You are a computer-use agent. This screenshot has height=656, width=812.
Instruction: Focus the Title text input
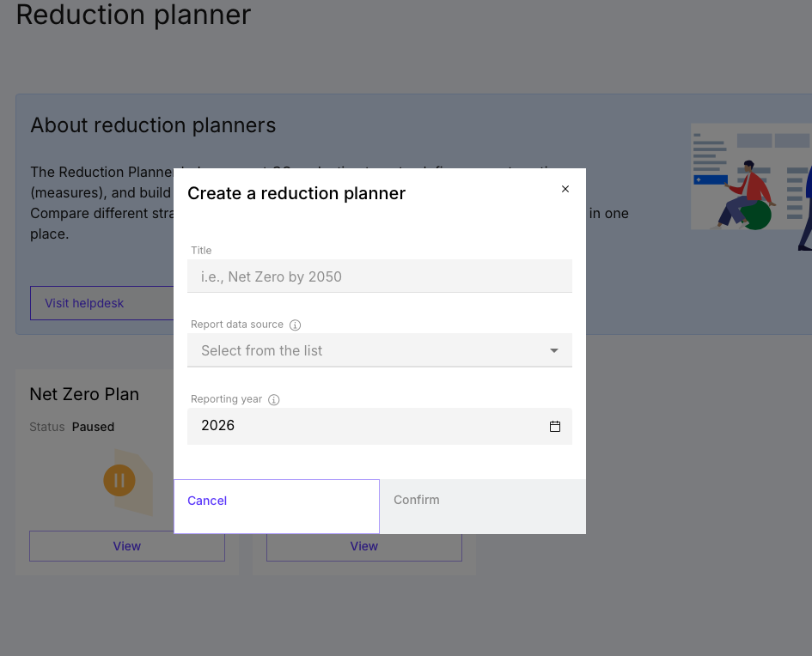tap(380, 276)
